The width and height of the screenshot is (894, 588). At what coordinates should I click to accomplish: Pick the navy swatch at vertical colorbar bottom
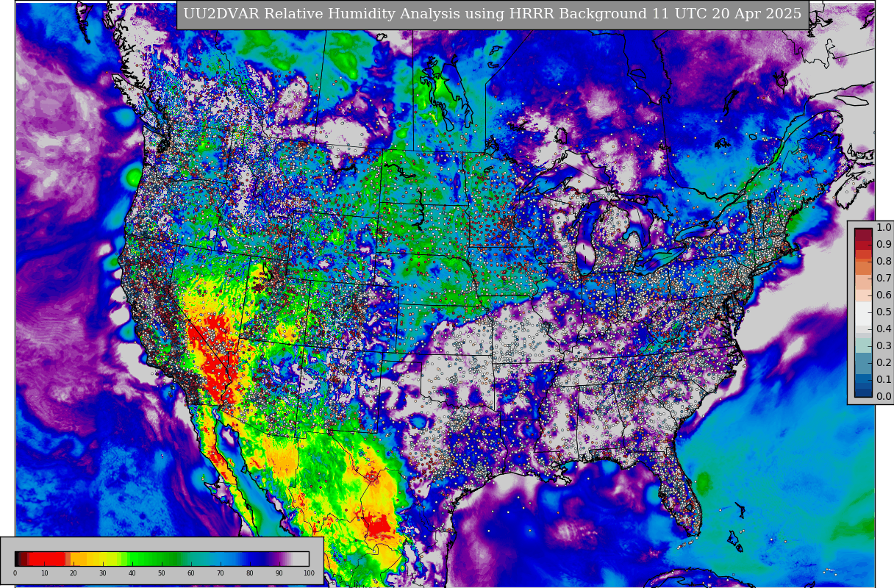click(x=863, y=392)
